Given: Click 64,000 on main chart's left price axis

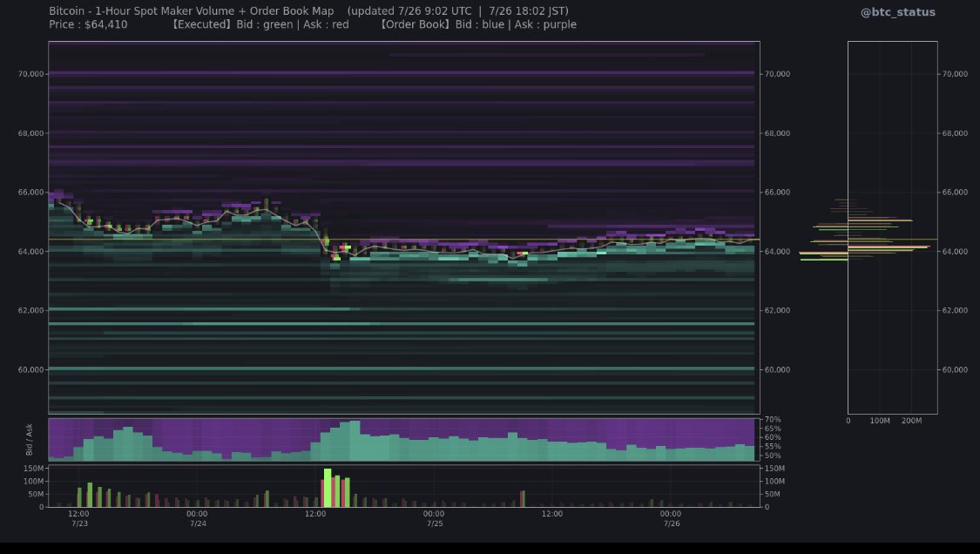Looking at the screenshot, I should point(30,252).
